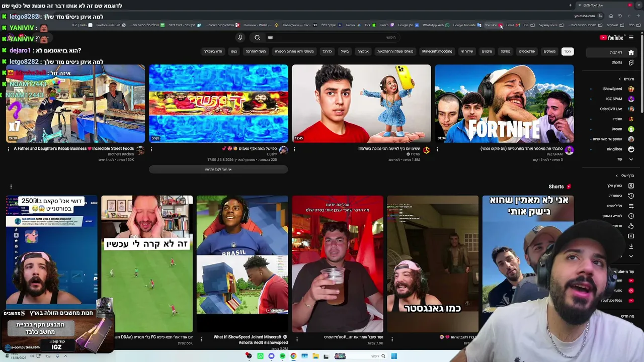The image size is (644, 362).
Task: Open more options for the Dushy premiere video
Action: [151, 149]
